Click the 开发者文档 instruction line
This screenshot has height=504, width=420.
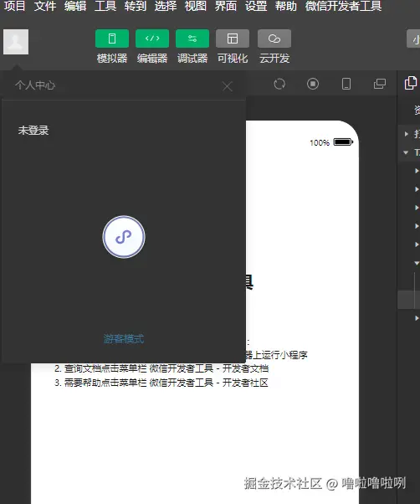click(161, 368)
